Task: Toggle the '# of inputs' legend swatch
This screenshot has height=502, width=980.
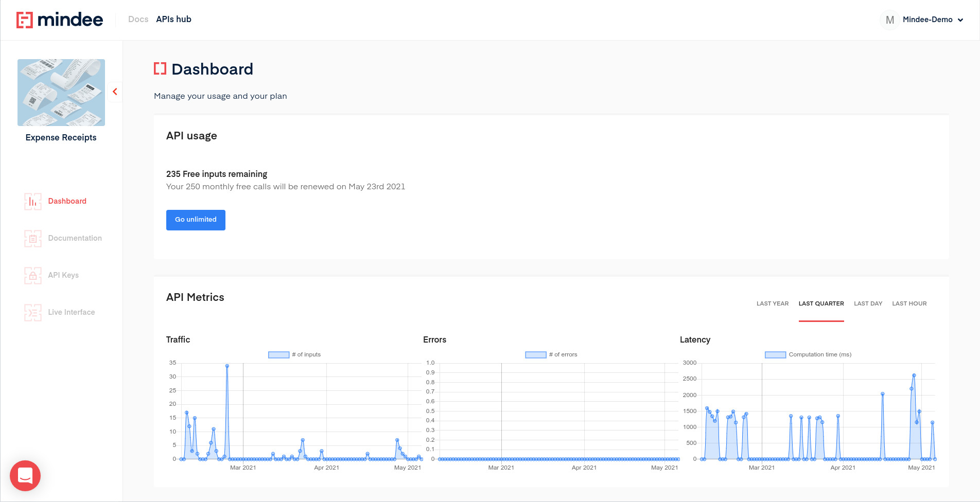Action: [x=278, y=354]
